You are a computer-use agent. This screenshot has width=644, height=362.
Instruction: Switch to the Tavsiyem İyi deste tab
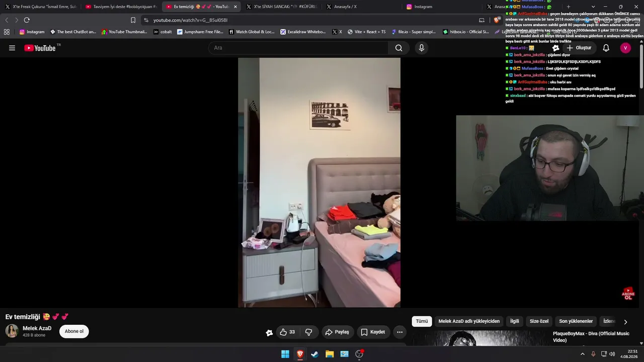tap(121, 7)
